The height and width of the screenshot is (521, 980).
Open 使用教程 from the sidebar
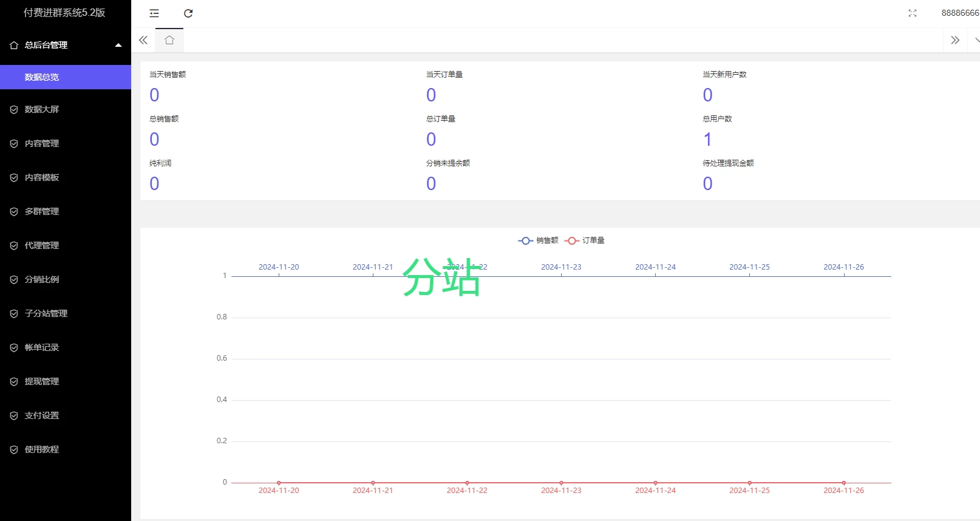click(42, 450)
